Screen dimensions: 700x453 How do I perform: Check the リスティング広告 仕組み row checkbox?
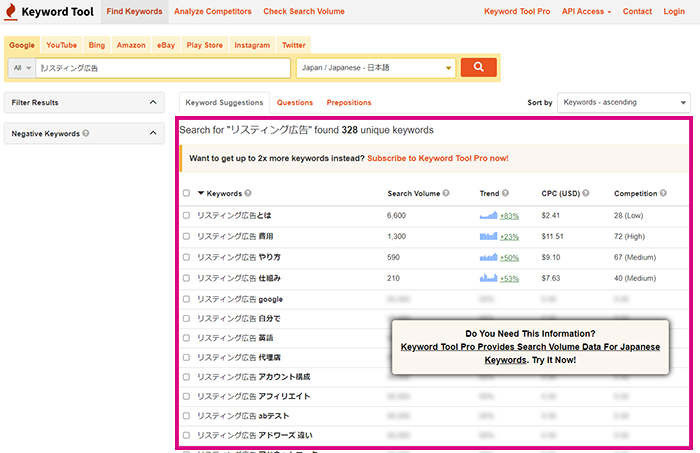pos(186,278)
